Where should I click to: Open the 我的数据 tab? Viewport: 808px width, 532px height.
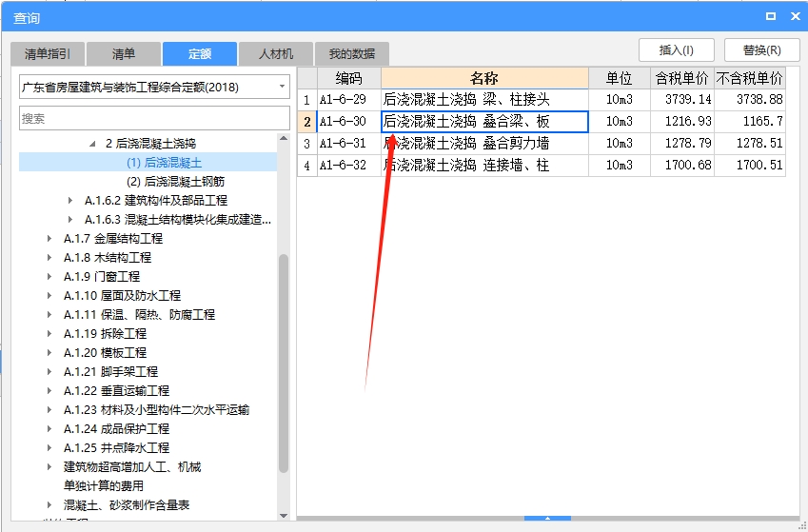click(x=352, y=53)
